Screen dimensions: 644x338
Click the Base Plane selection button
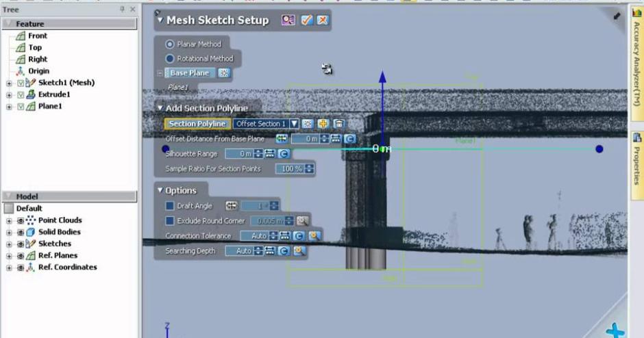tap(190, 73)
